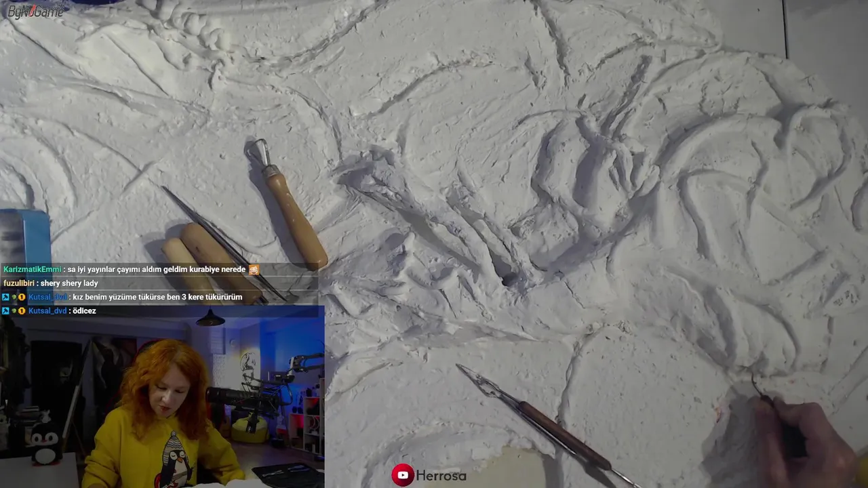This screenshot has height=488, width=868.
Task: Open the KarizmatikEmmi username in chat
Action: pos(32,270)
